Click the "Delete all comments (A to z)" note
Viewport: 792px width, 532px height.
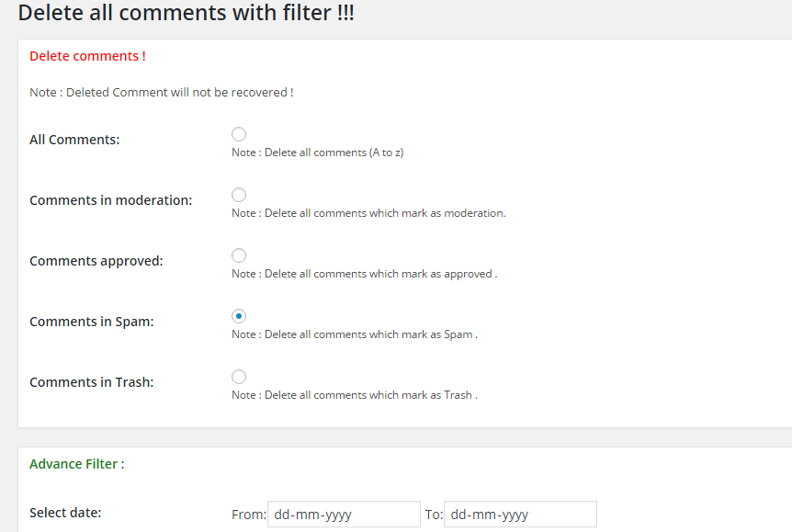[x=318, y=153]
